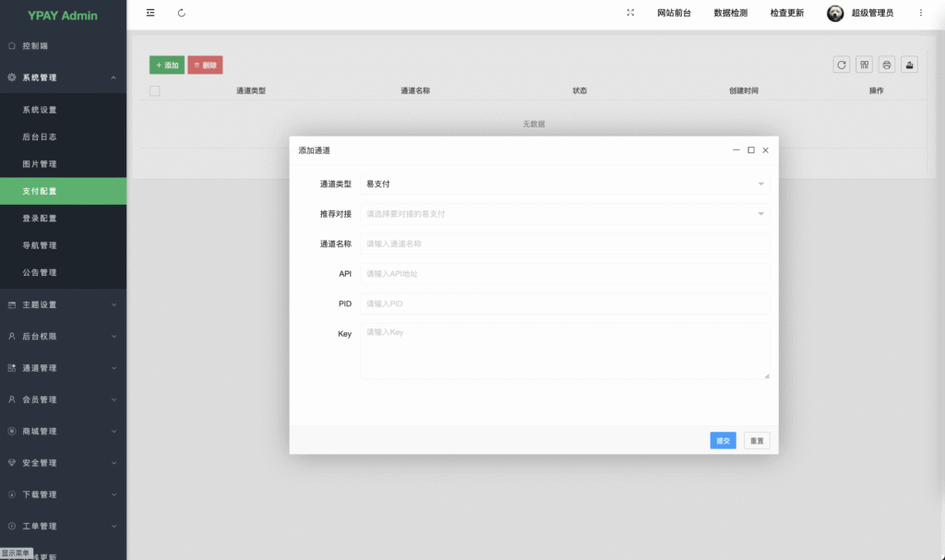
Task: Select 图片管理 from the sidebar menu
Action: coord(40,164)
